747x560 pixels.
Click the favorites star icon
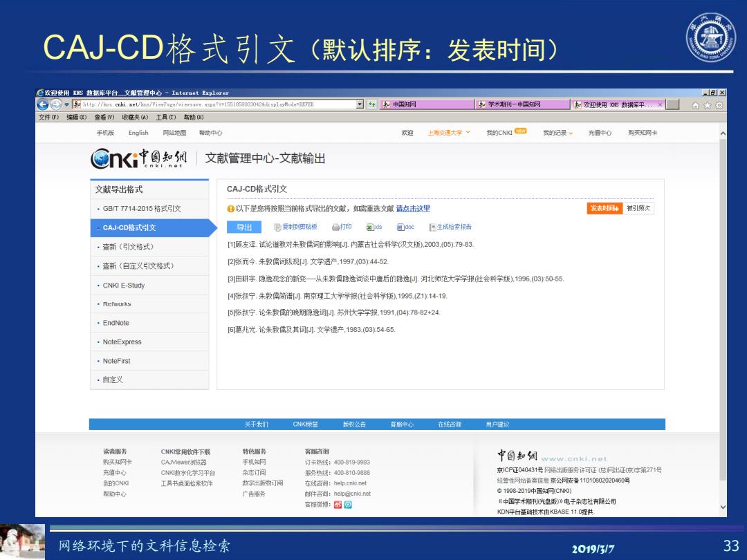(708, 105)
